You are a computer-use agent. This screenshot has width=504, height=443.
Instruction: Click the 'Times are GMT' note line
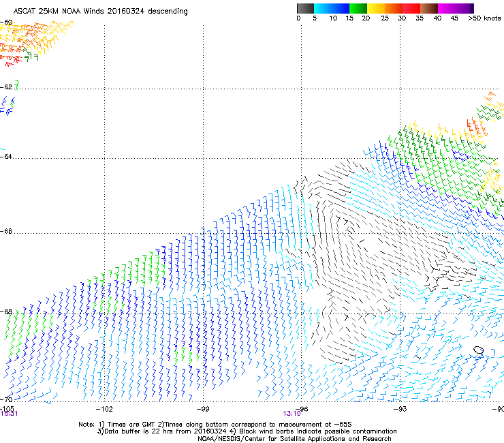[x=215, y=425]
